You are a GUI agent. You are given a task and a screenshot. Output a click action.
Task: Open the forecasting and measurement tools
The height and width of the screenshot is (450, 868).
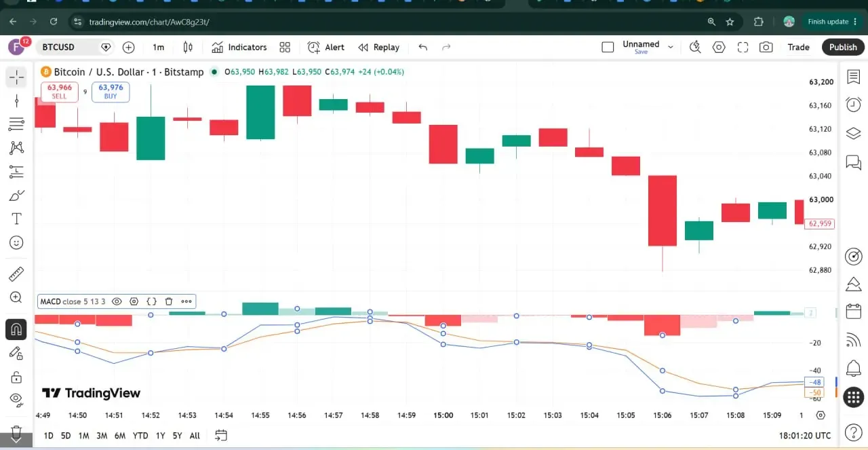tap(16, 172)
